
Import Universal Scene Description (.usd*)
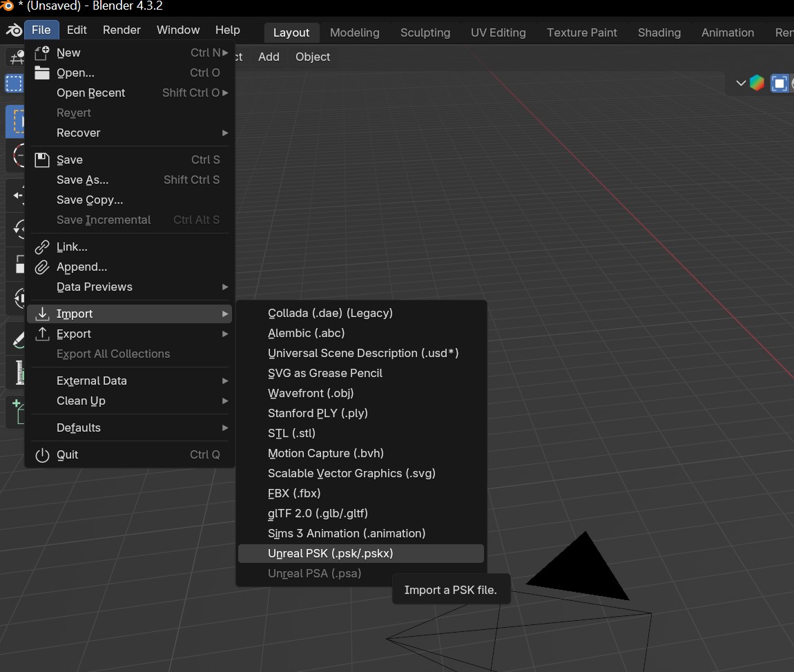361,353
